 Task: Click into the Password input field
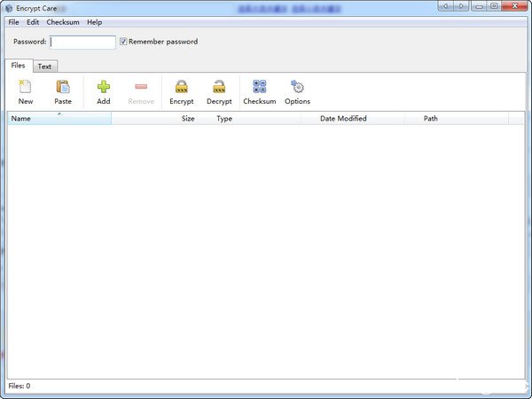coord(82,42)
